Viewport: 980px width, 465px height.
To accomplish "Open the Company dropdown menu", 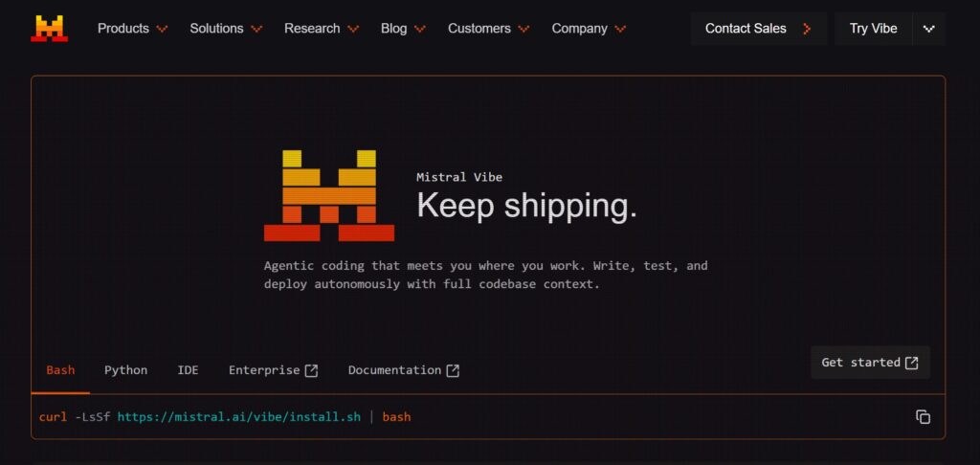I will (x=589, y=29).
